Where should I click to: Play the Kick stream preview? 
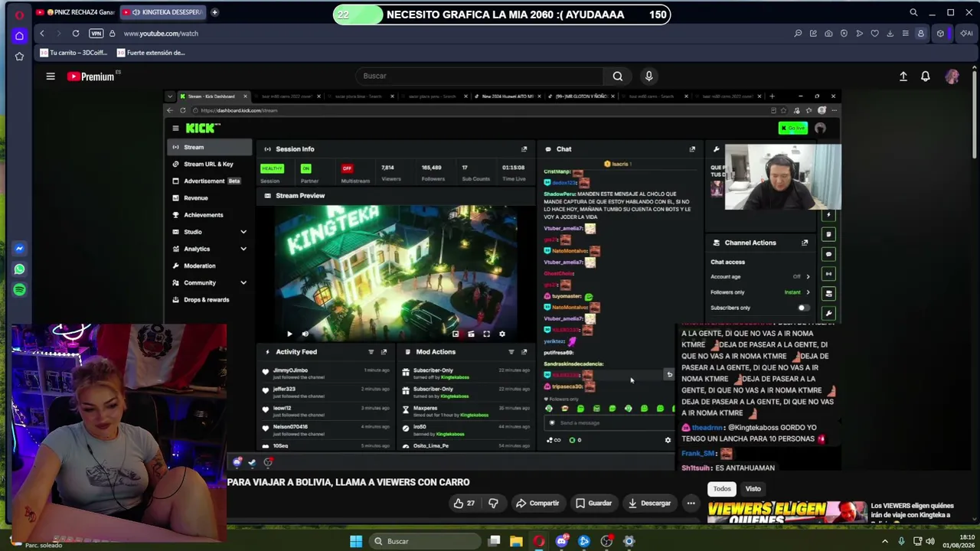point(289,334)
